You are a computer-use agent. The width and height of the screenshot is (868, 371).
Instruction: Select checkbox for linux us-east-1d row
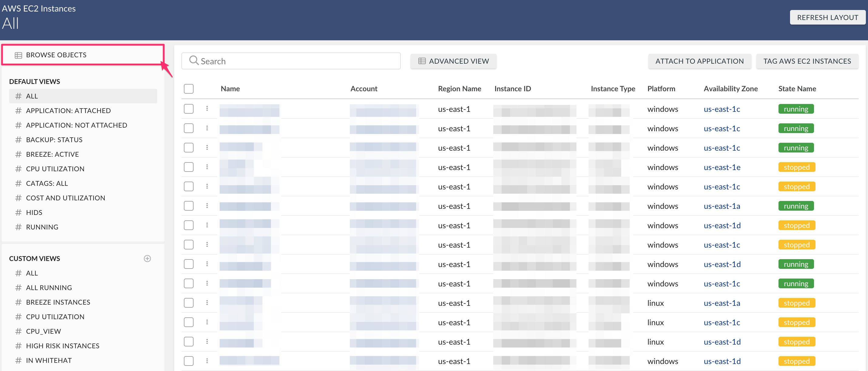tap(189, 342)
